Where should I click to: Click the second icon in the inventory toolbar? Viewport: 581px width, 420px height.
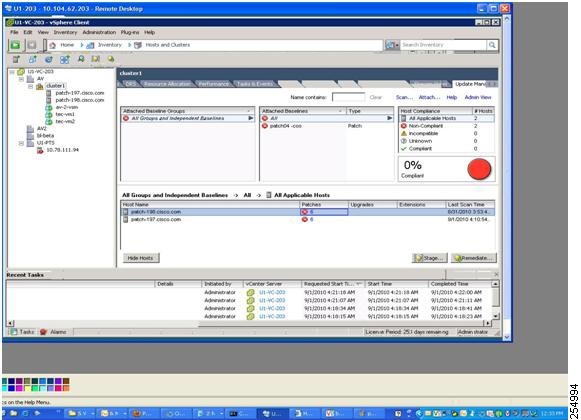(x=33, y=59)
